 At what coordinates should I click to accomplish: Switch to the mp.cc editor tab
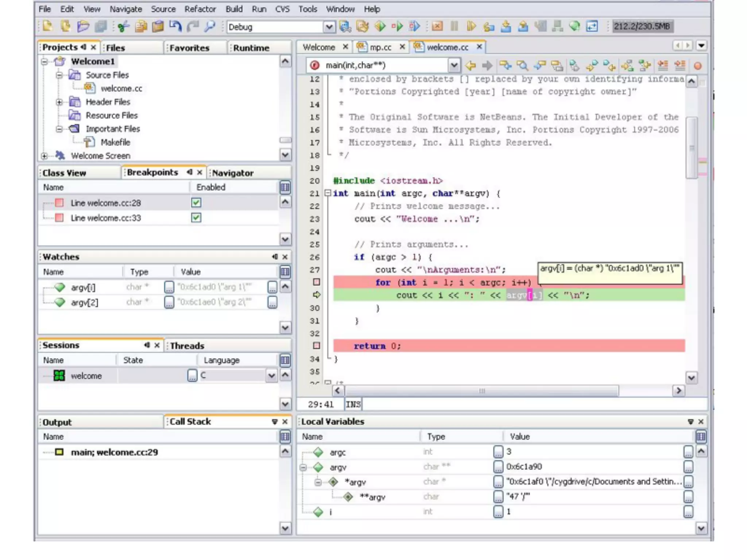[x=380, y=47]
